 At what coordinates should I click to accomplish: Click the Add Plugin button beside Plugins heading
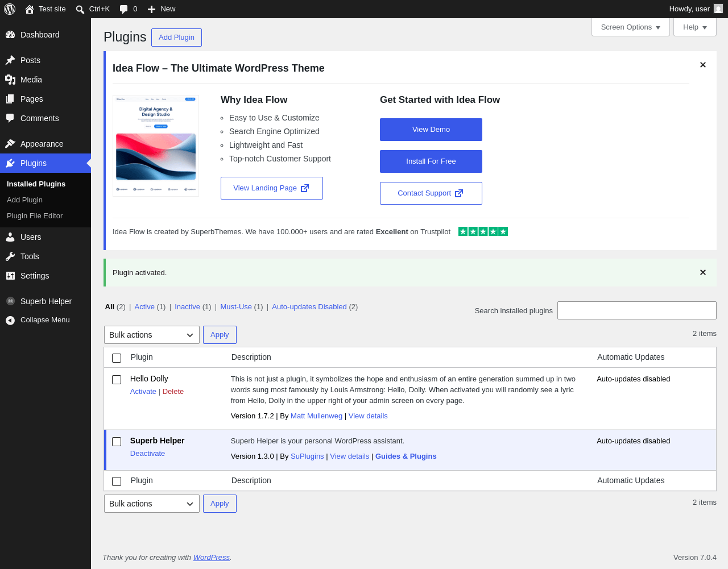(176, 38)
